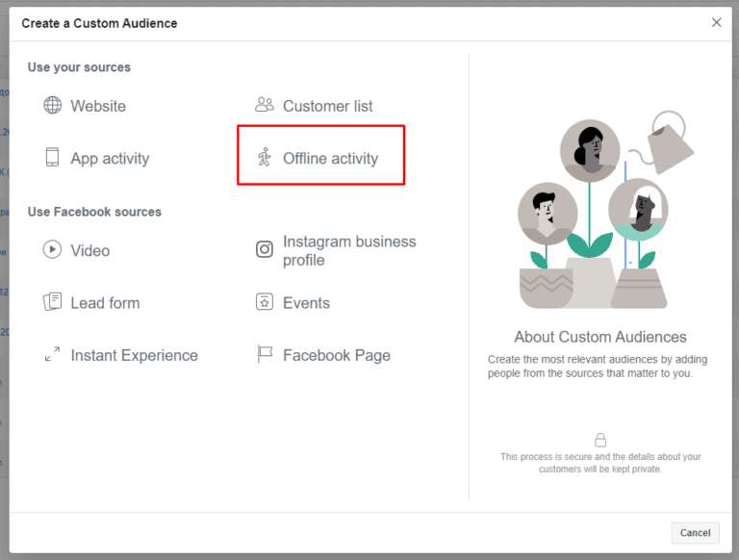Choose the Offline activity walking person icon
This screenshot has height=560, width=739.
click(x=265, y=158)
